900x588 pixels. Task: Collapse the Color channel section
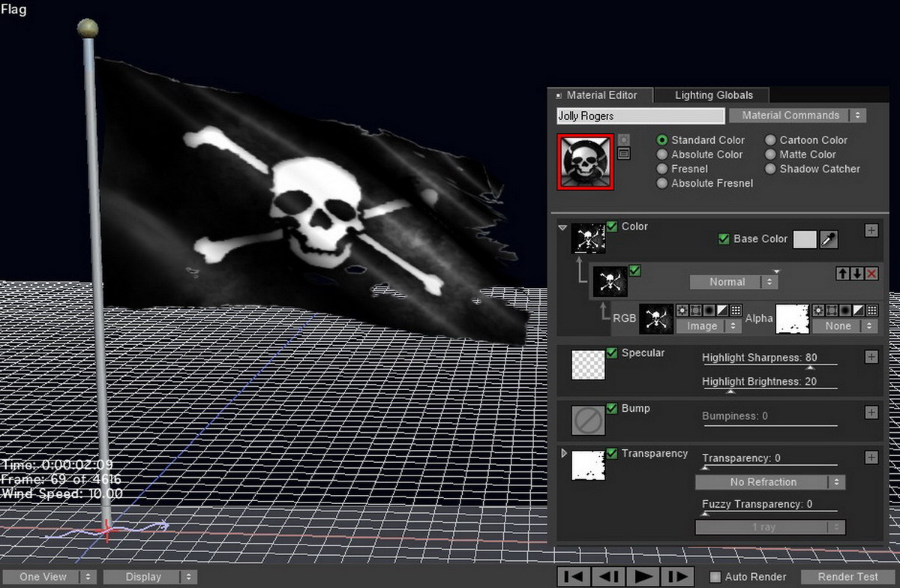[563, 227]
